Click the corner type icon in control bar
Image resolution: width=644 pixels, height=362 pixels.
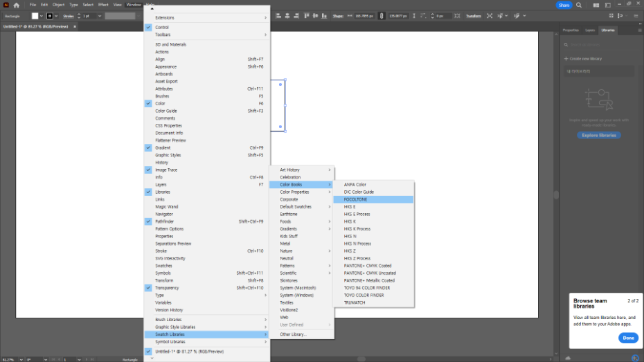pyautogui.click(x=423, y=16)
